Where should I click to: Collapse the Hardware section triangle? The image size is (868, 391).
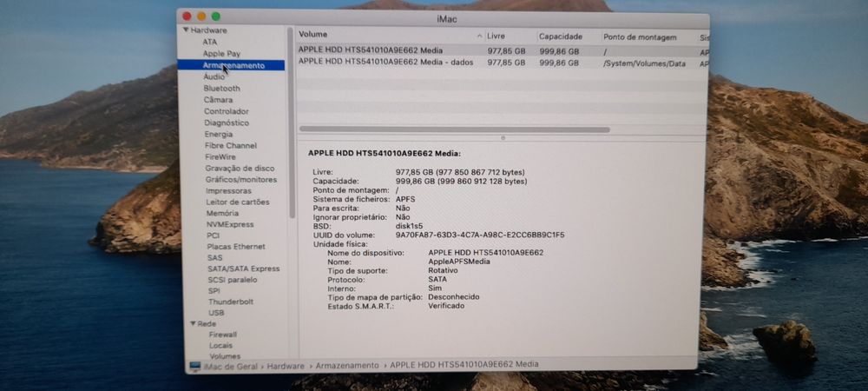click(187, 30)
